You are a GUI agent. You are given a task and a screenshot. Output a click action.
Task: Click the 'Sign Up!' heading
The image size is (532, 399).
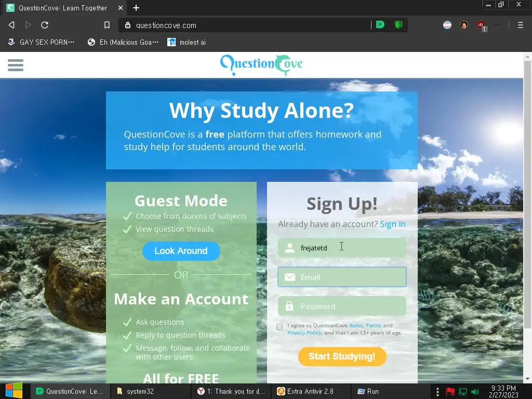point(342,204)
